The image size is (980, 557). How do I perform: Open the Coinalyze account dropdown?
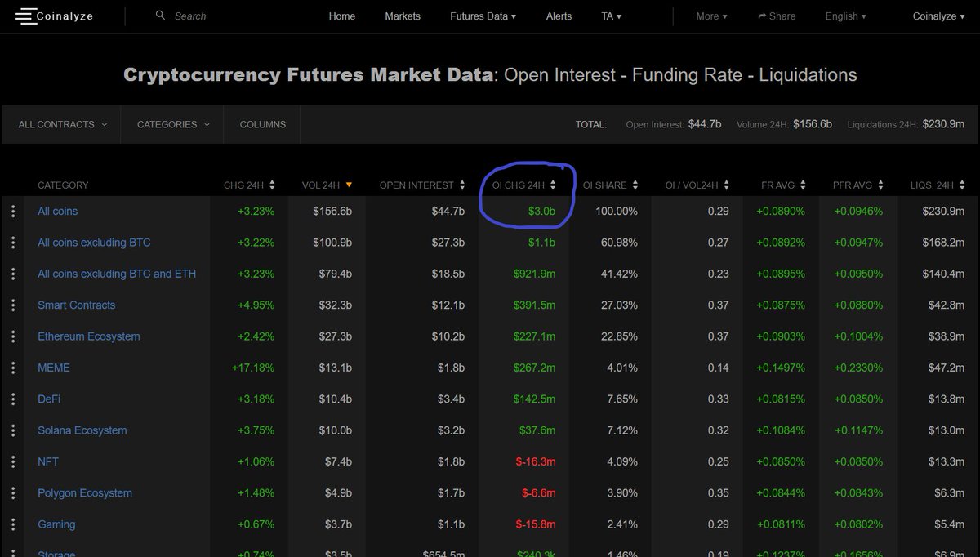939,16
